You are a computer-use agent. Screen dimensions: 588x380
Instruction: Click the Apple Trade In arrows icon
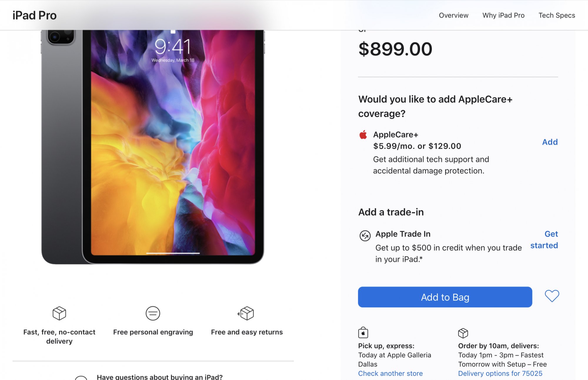point(365,235)
